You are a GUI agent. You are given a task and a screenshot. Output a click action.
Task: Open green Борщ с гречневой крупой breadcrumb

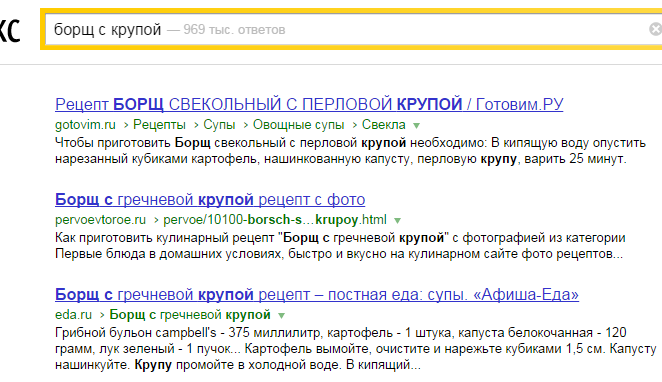click(190, 315)
